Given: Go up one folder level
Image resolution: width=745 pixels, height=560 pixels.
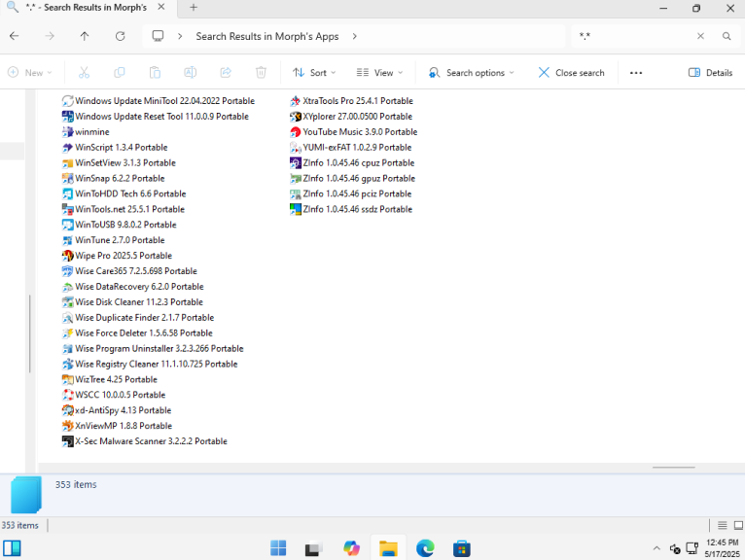Looking at the screenshot, I should coord(85,36).
